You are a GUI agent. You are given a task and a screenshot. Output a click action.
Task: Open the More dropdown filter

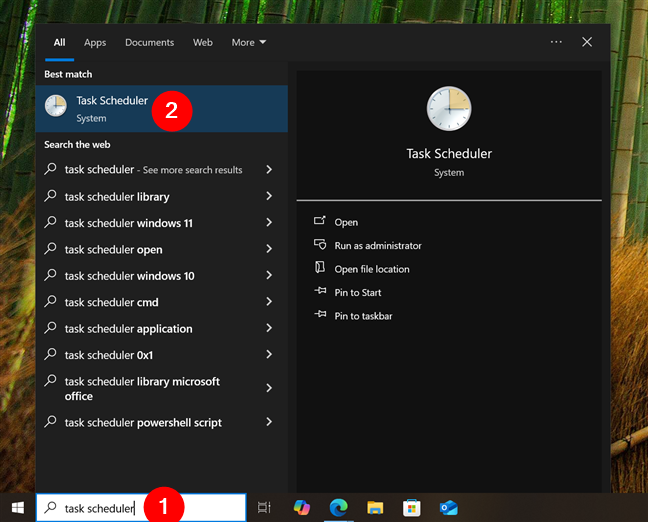[248, 43]
